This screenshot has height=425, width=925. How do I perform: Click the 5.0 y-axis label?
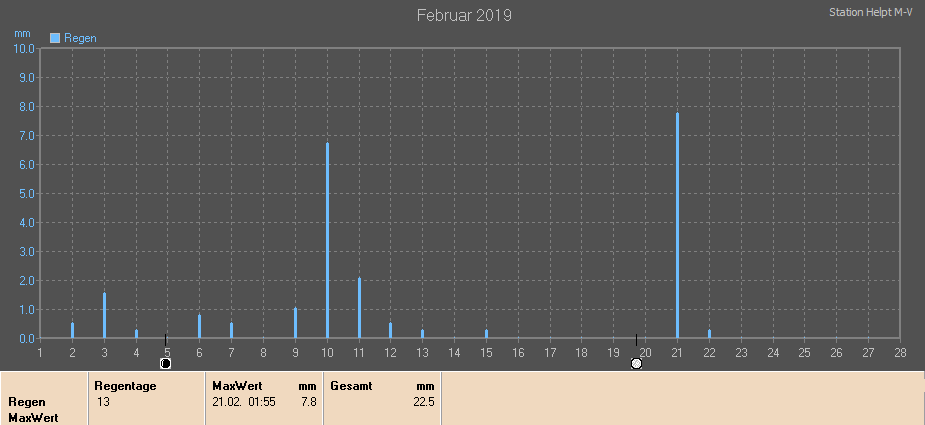click(27, 194)
